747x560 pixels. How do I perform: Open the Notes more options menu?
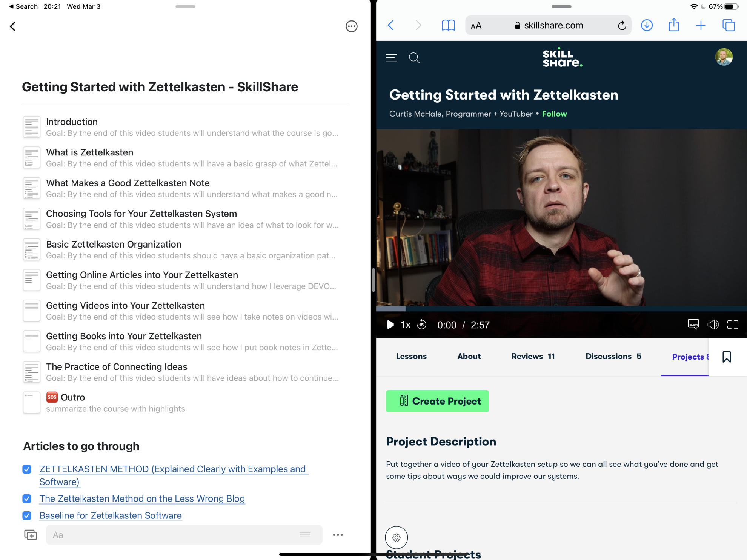pyautogui.click(x=351, y=26)
